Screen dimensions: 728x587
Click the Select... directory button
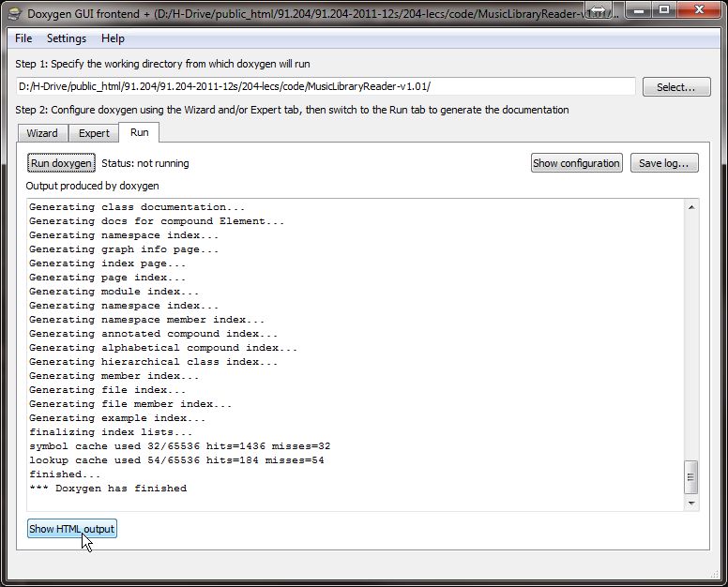tap(676, 87)
